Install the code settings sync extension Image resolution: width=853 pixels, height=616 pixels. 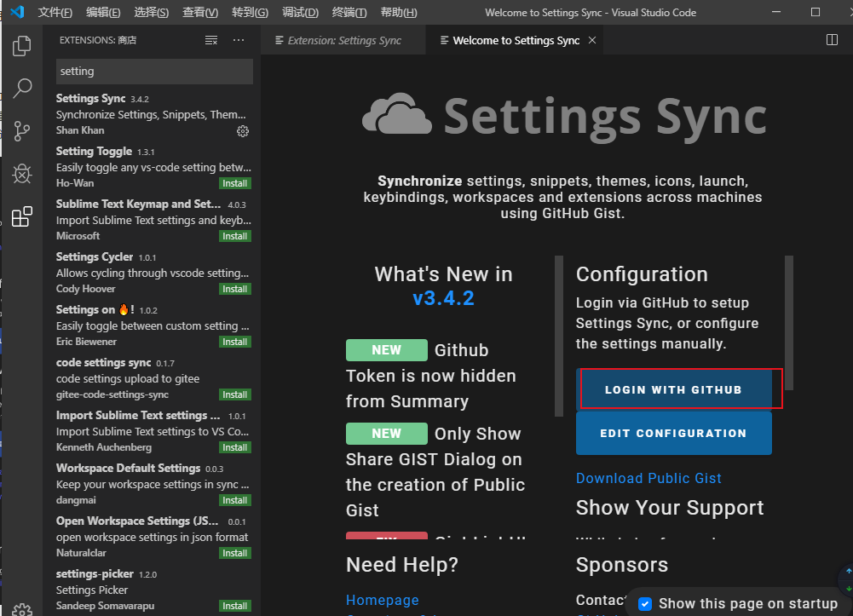click(x=235, y=394)
